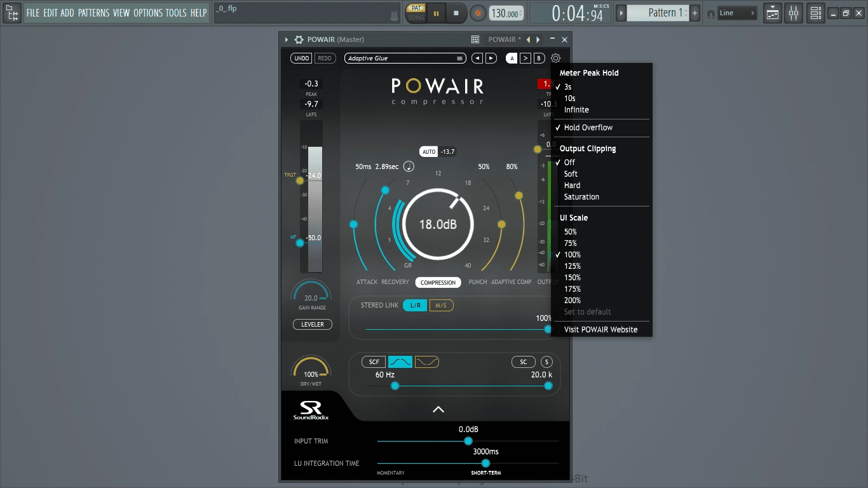Select the band-pass sidechain filter shape
868x488 pixels.
[400, 362]
